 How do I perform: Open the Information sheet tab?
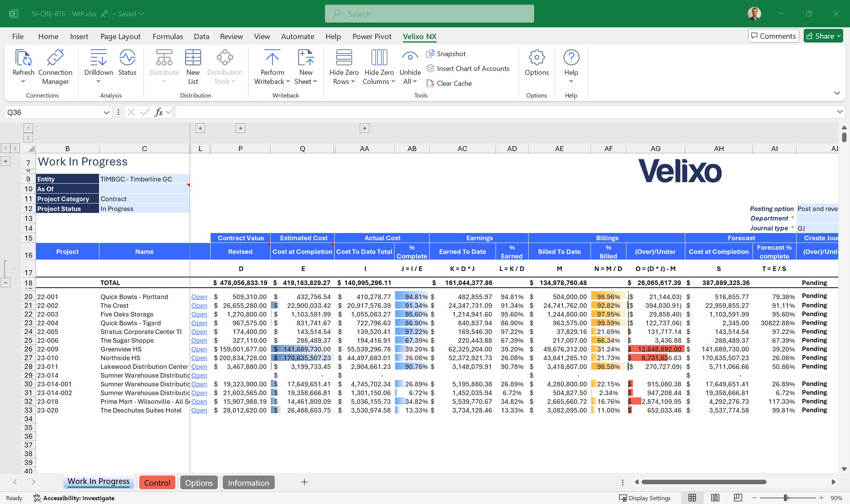click(249, 483)
